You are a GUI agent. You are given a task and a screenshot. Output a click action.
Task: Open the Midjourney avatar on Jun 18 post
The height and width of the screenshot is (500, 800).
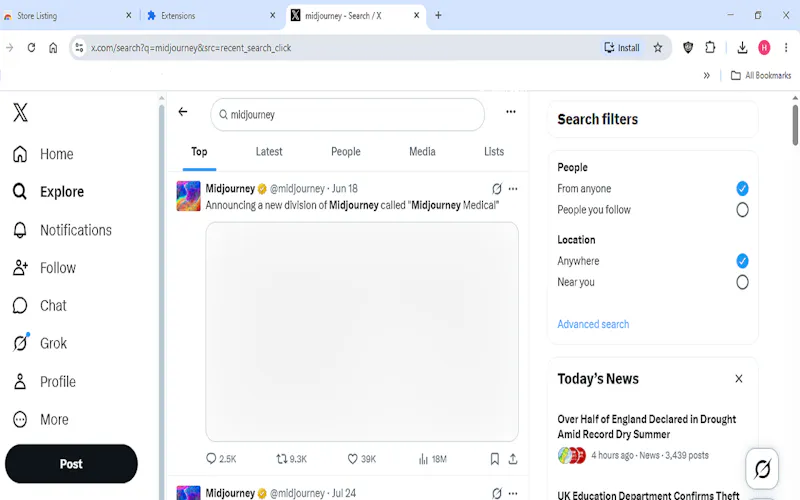pyautogui.click(x=188, y=196)
